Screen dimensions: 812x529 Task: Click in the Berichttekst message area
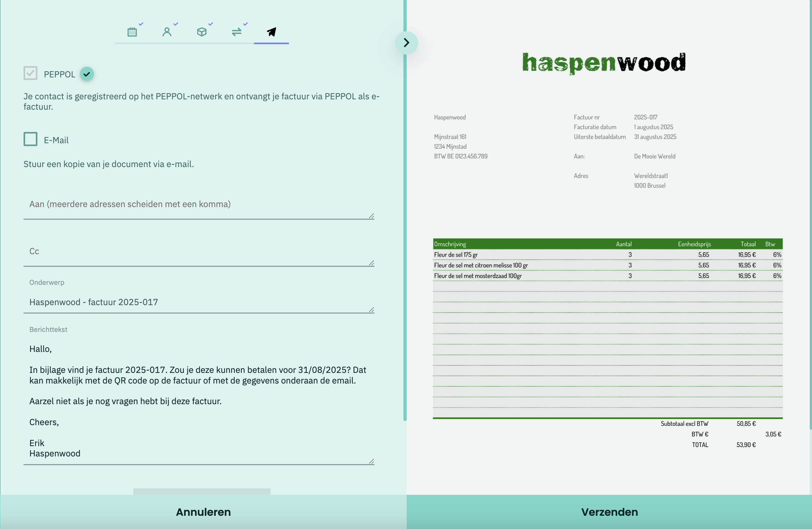(199, 401)
